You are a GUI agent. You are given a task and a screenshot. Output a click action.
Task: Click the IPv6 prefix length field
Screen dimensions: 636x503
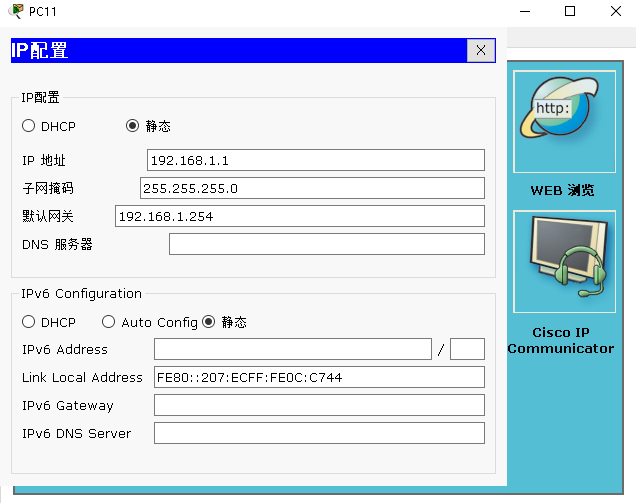pyautogui.click(x=467, y=349)
